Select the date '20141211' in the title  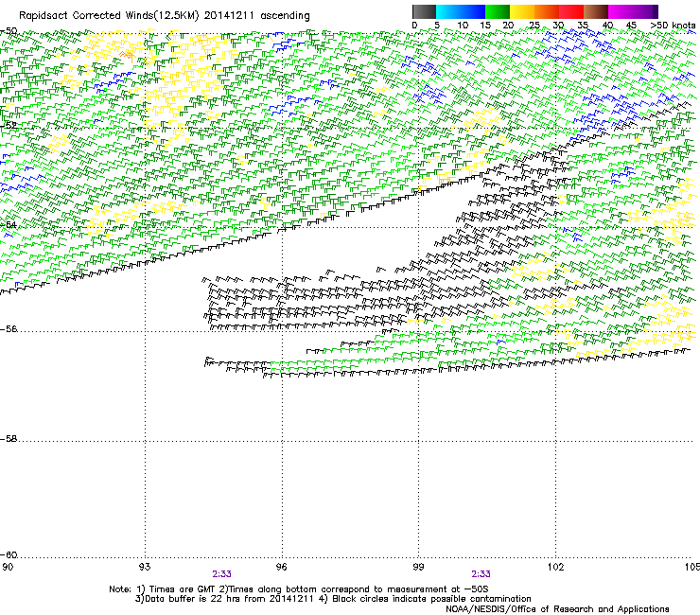(229, 16)
